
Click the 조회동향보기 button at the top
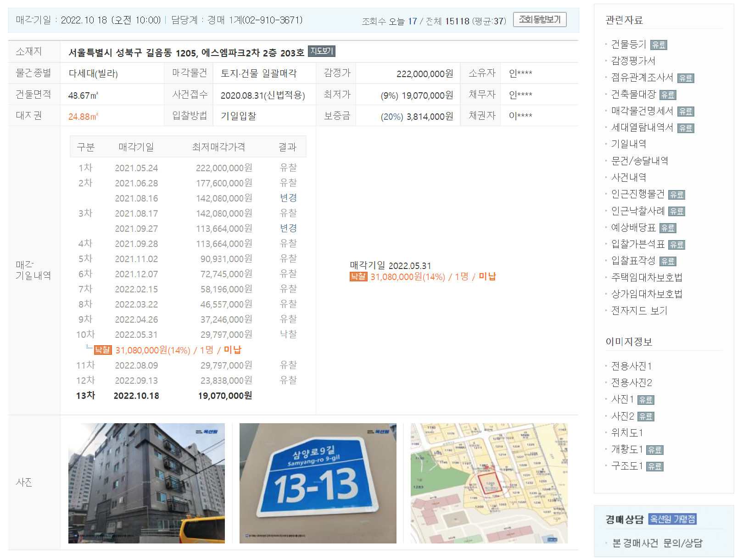[540, 19]
